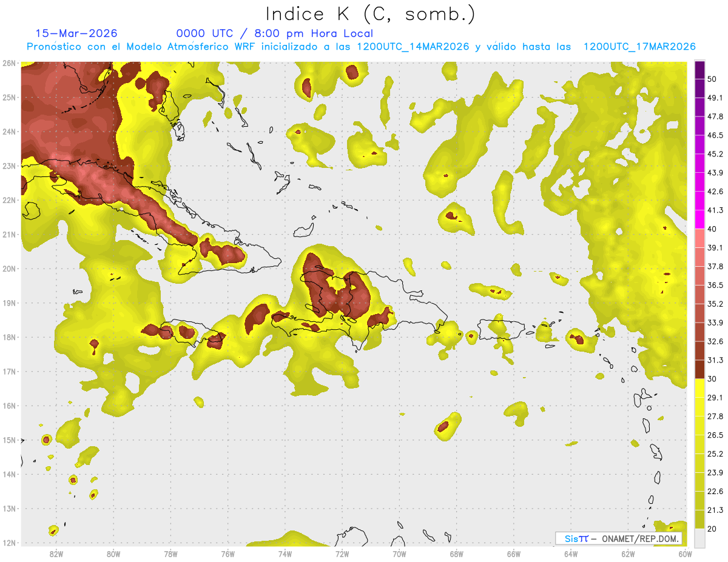The height and width of the screenshot is (562, 728).
Task: Click the 'Sisπ' logo text
Action: 576,538
